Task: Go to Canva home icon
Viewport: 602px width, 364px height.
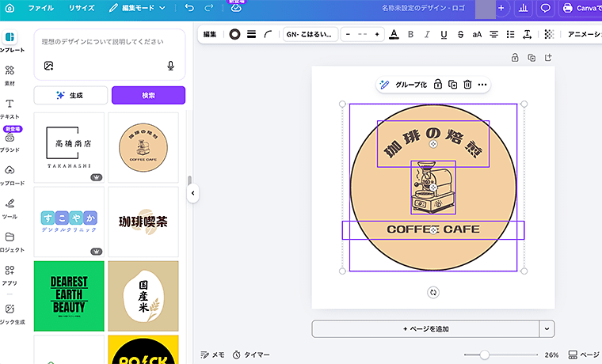Action: tap(10, 8)
